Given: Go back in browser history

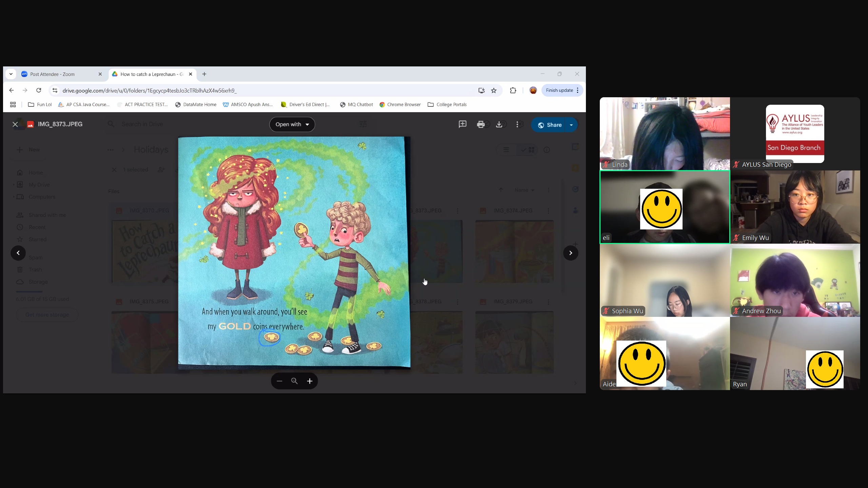Looking at the screenshot, I should (12, 90).
